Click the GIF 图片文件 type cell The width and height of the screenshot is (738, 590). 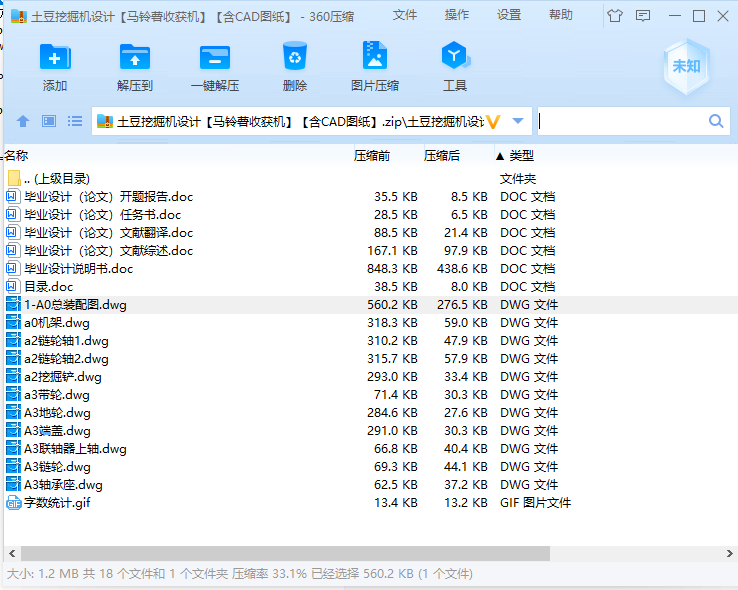coord(535,502)
